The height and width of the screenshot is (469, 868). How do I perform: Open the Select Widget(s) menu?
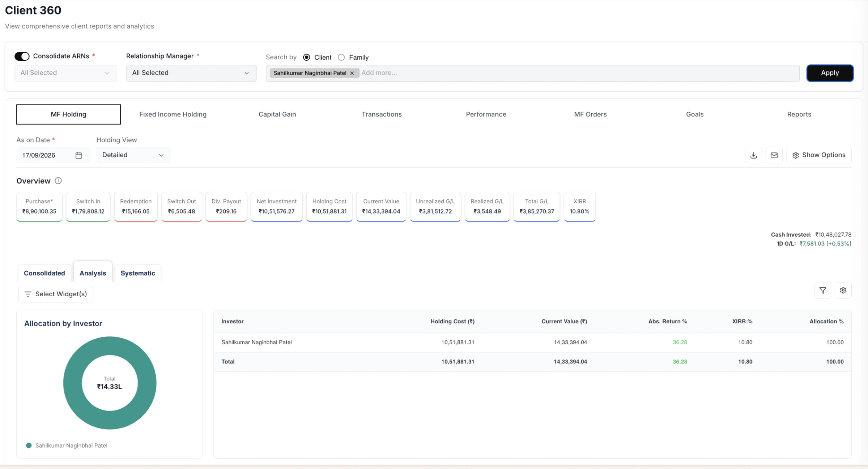click(56, 294)
